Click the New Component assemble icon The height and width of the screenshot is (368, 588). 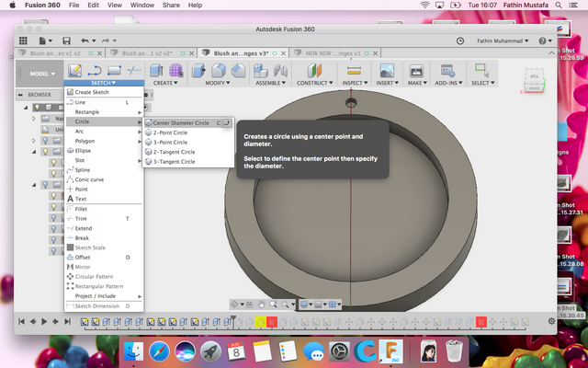261,70
